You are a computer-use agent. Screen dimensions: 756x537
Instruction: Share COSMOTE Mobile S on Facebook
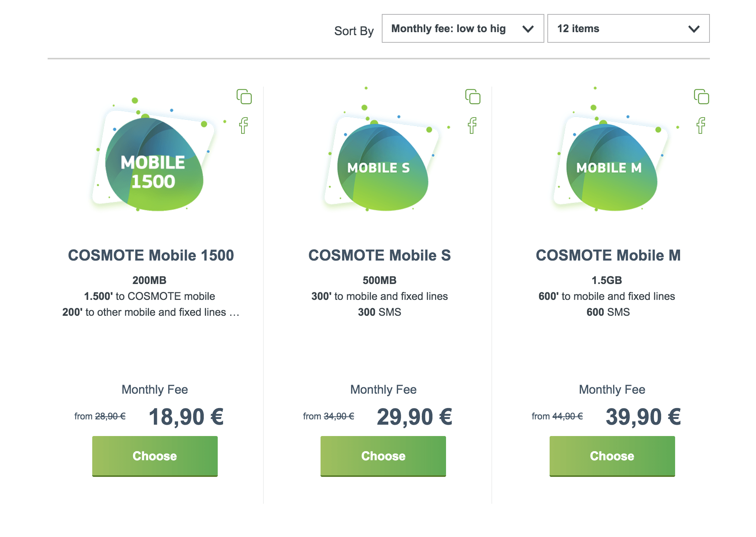tap(472, 125)
